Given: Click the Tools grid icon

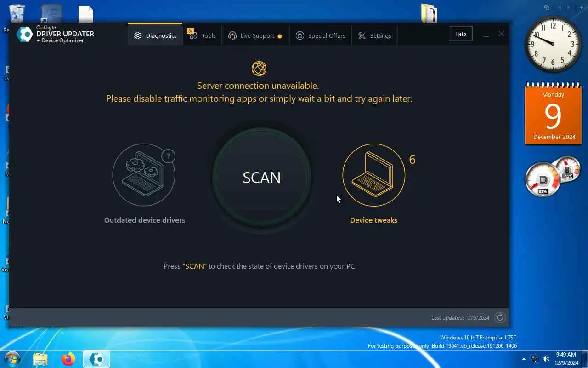Looking at the screenshot, I should (x=192, y=34).
